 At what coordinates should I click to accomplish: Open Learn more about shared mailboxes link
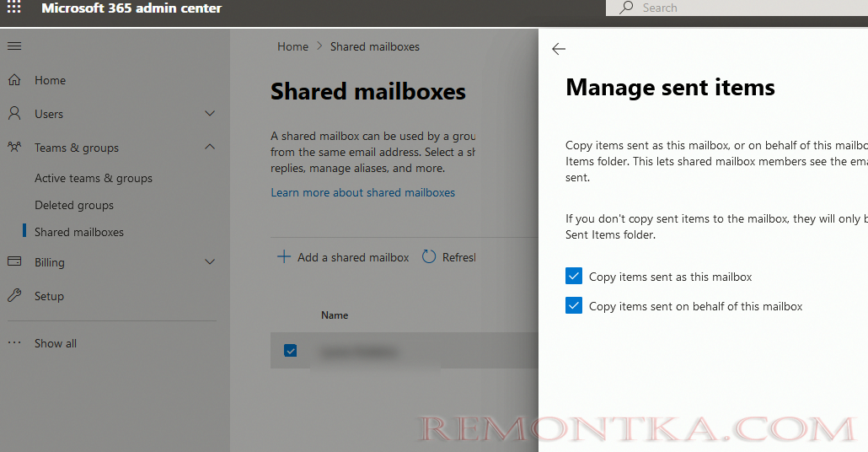click(362, 193)
